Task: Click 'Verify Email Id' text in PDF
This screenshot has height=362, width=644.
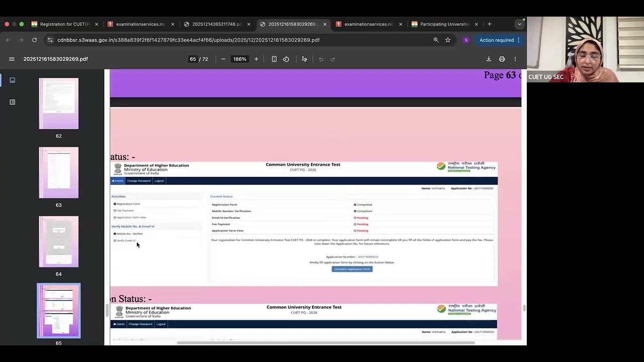Action: pyautogui.click(x=126, y=240)
